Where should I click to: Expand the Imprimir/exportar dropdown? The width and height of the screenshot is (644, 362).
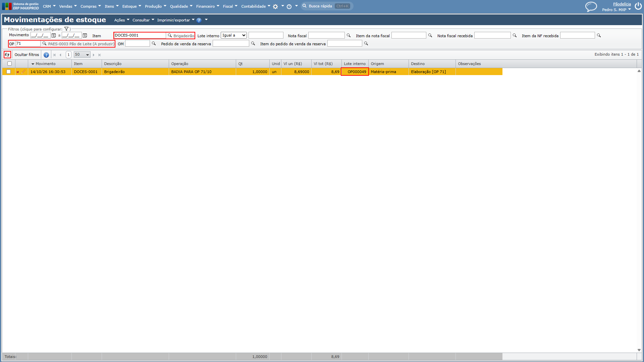pyautogui.click(x=176, y=20)
